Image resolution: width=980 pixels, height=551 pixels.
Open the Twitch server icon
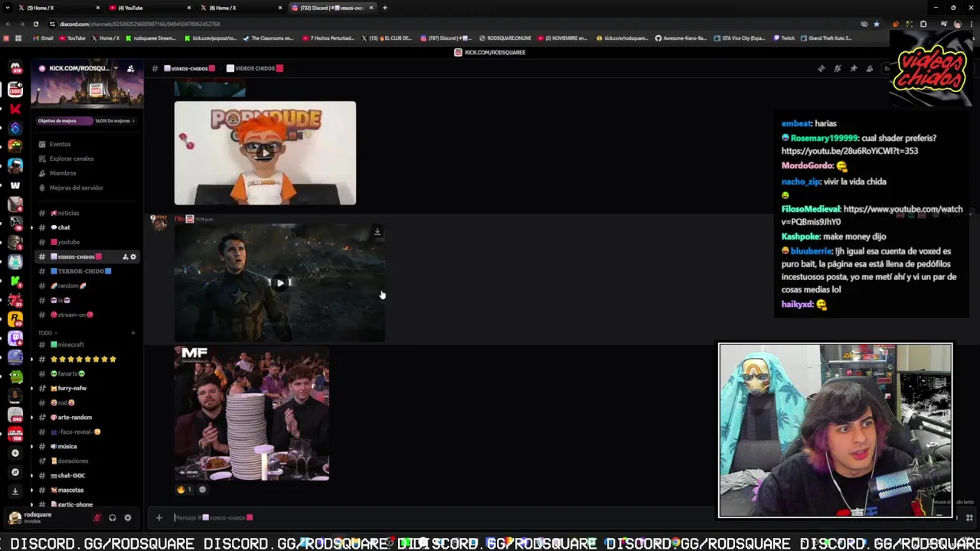point(15,337)
